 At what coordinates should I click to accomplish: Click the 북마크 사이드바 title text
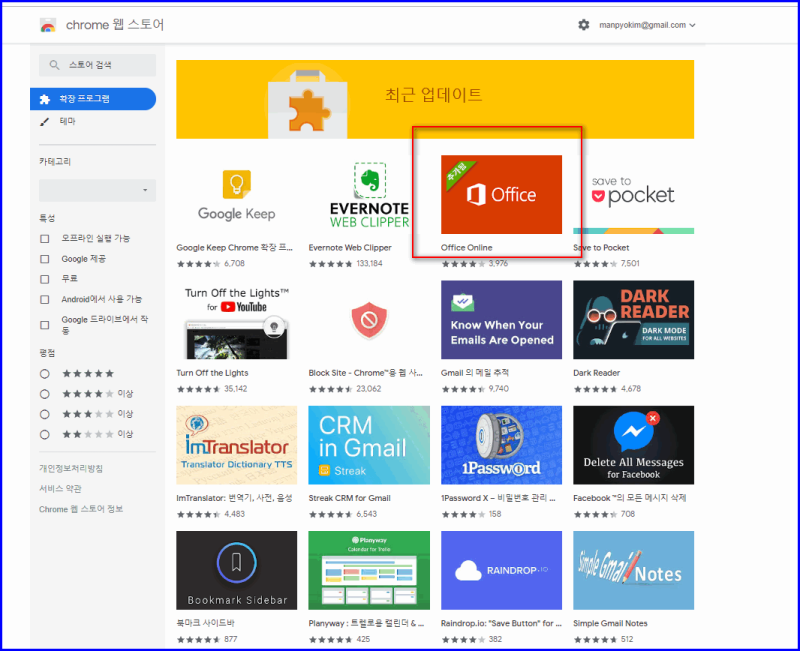click(206, 623)
